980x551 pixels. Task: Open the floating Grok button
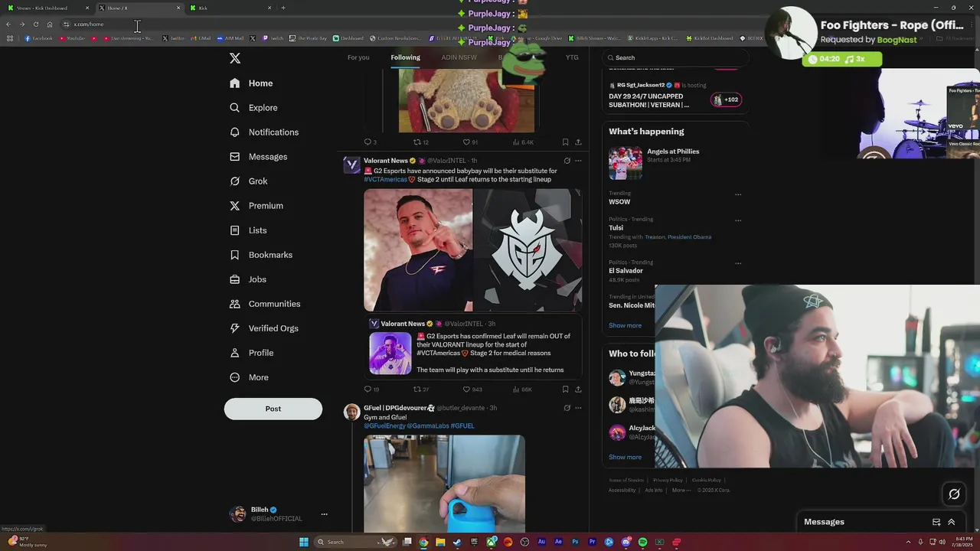(954, 494)
